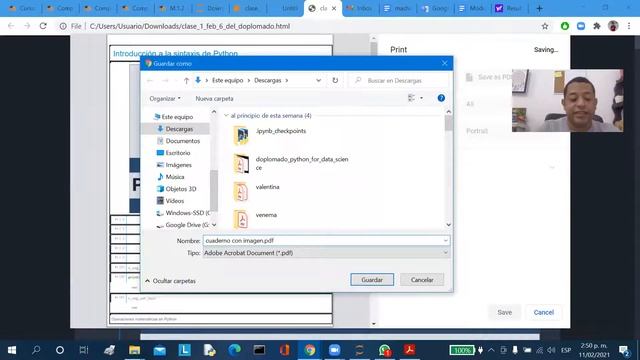The height and width of the screenshot is (360, 640).
Task: Open File Explorer from the taskbar
Action: [x=134, y=350]
